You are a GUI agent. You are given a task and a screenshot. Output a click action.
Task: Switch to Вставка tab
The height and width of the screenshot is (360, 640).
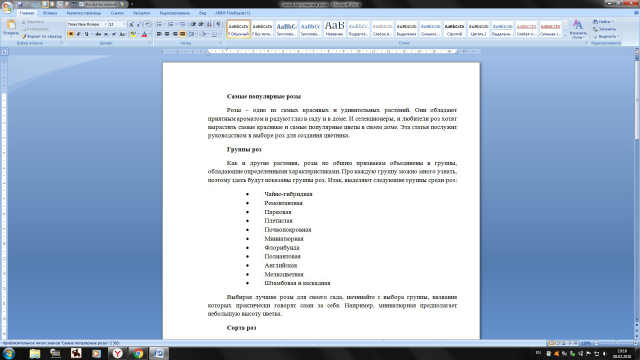50,13
